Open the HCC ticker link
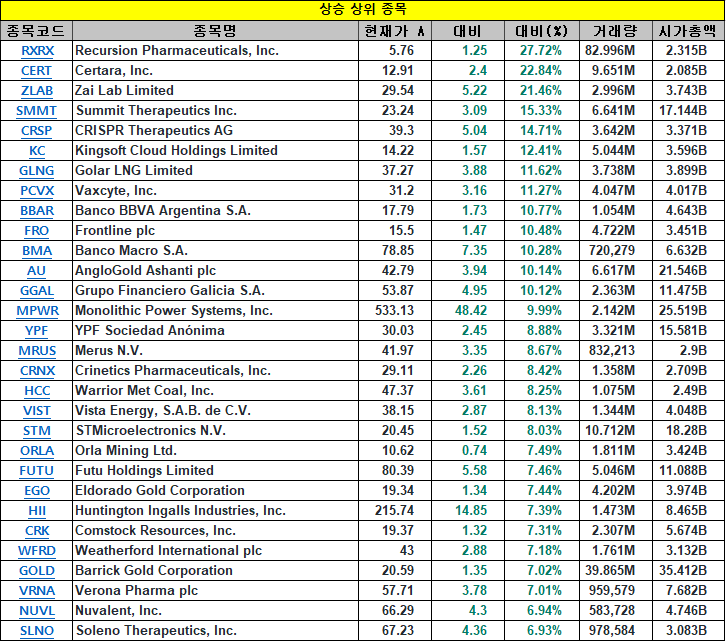Image resolution: width=726 pixels, height=641 pixels. pyautogui.click(x=37, y=390)
